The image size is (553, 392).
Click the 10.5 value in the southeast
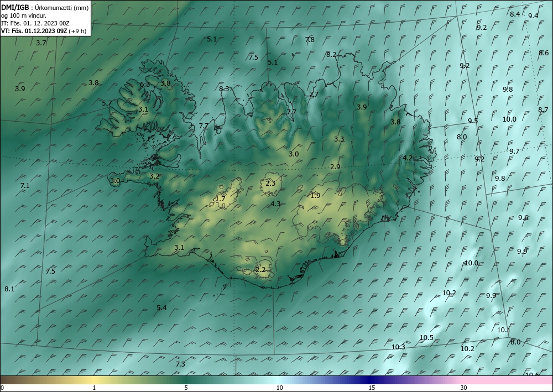(426, 338)
